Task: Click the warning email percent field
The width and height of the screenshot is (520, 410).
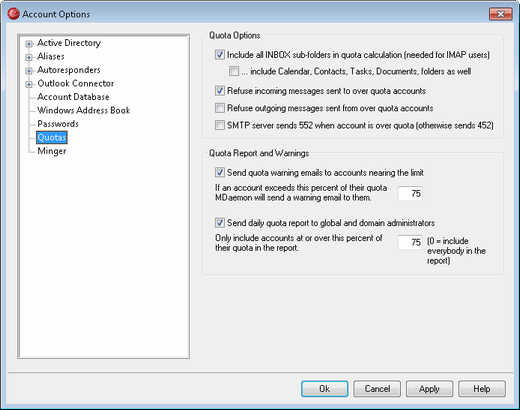Action: 410,194
